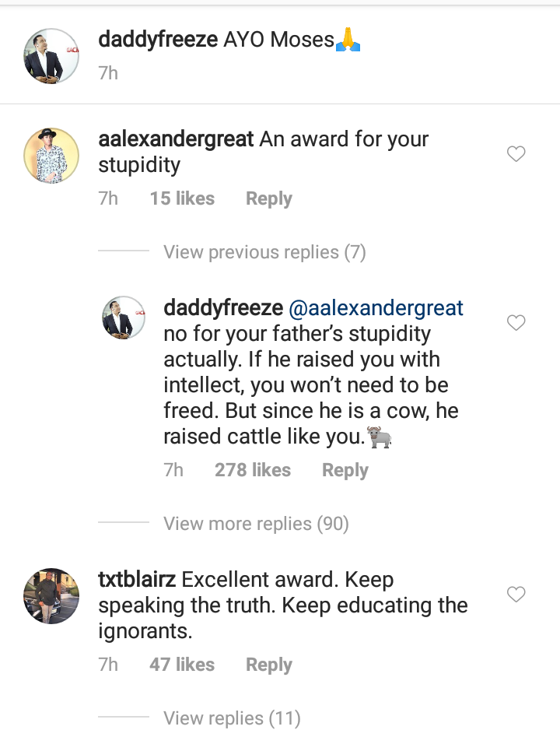
Task: Open daddyfreeze's profile picture at top
Action: (51, 55)
